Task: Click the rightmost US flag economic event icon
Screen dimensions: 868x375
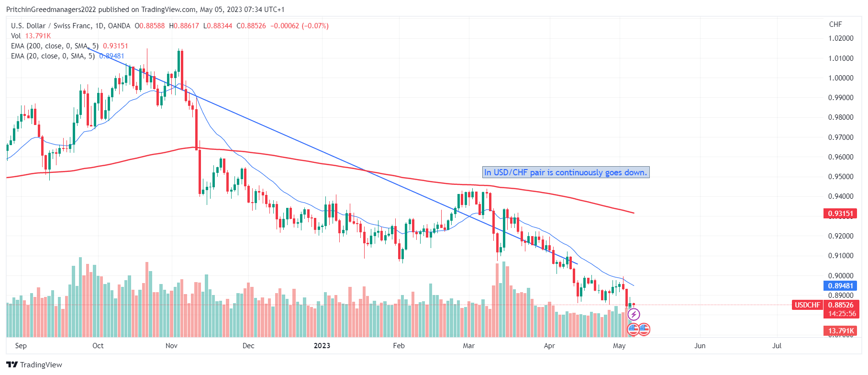Action: coord(644,329)
